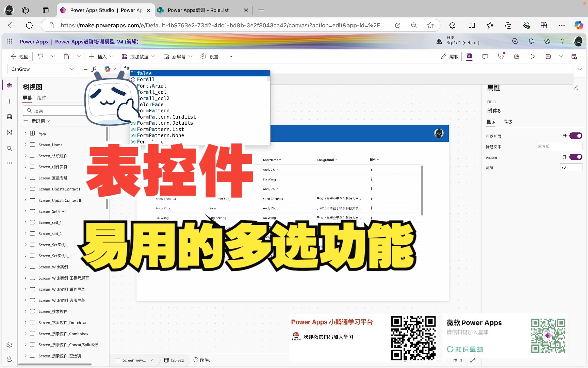Close the properties panel
Screen dimensions: 588x368
[576, 88]
